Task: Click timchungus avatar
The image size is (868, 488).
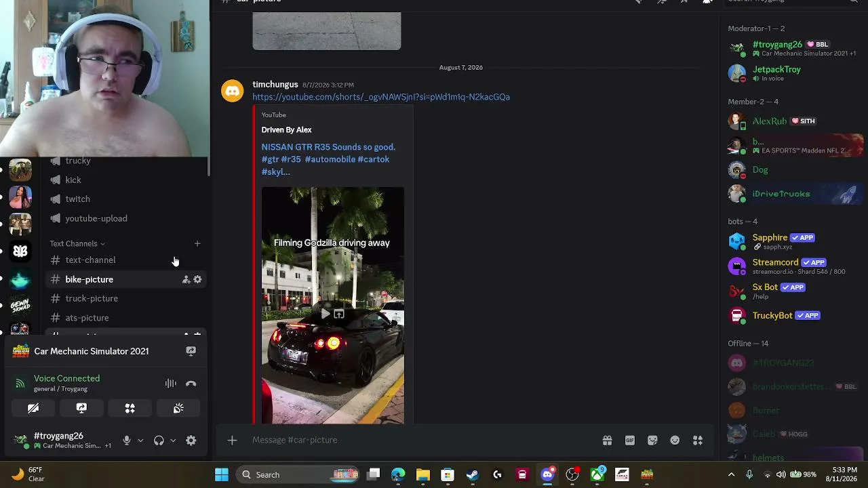Action: click(232, 91)
